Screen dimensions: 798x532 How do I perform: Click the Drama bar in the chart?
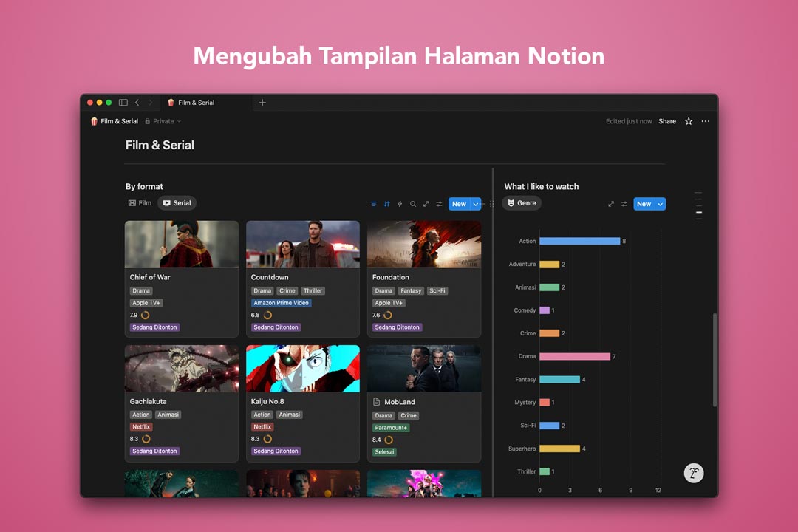pyautogui.click(x=575, y=356)
